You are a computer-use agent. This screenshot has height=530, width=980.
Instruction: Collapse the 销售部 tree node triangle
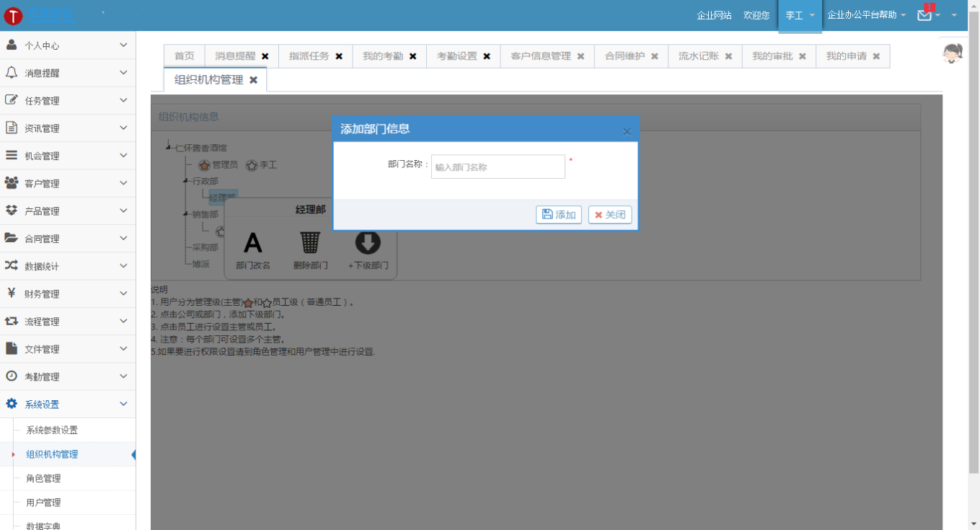click(x=186, y=214)
